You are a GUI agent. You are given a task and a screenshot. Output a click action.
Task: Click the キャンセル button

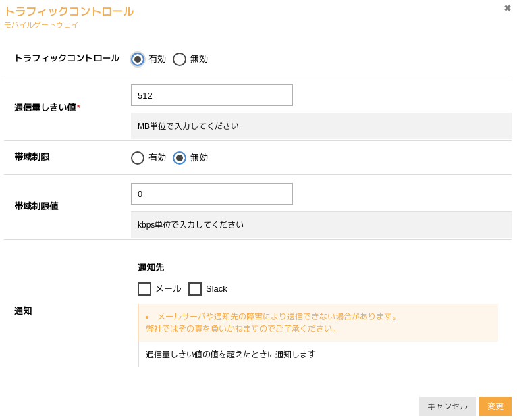pos(447,406)
